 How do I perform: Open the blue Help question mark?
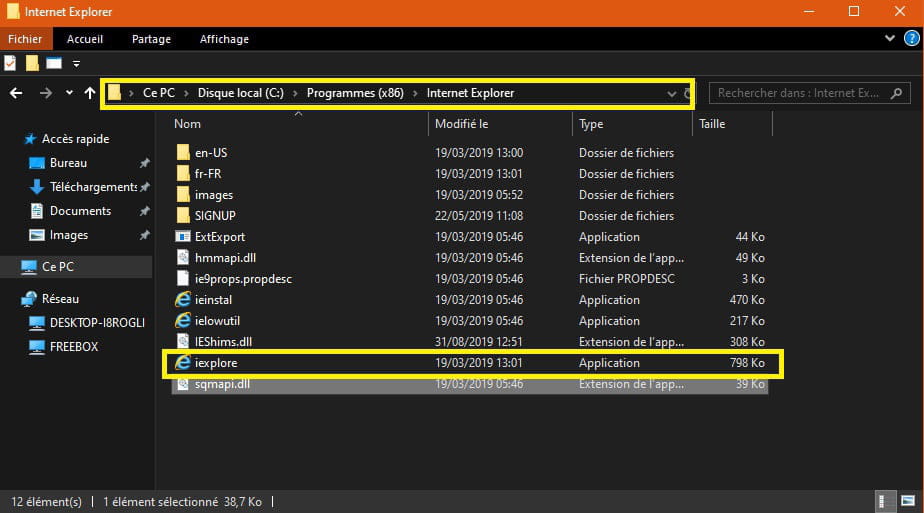click(912, 39)
